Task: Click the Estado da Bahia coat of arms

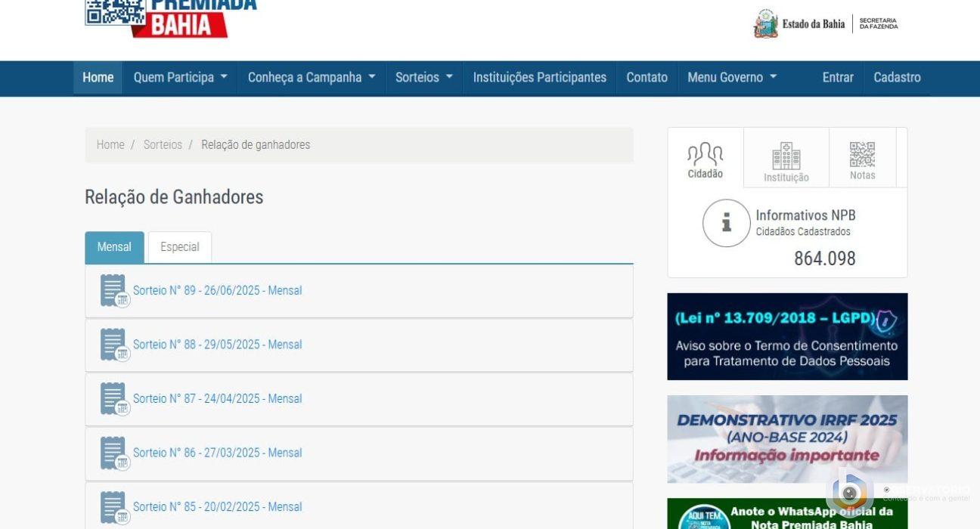Action: pyautogui.click(x=765, y=23)
